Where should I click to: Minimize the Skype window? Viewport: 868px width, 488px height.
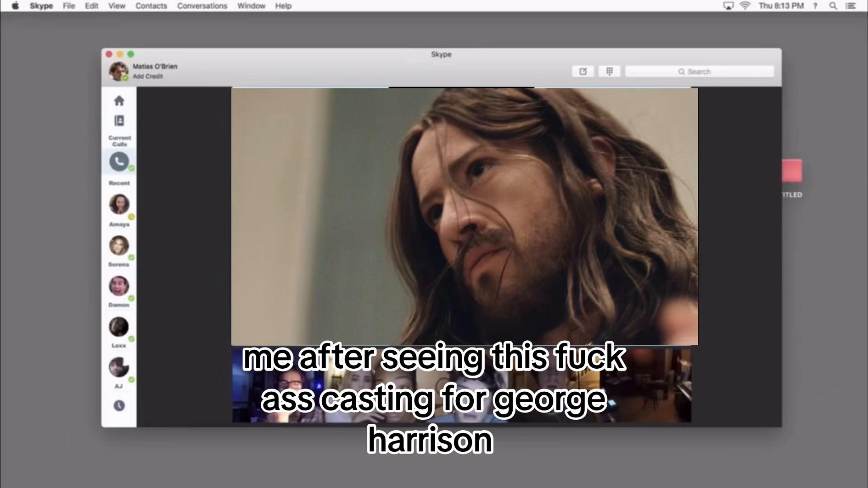(120, 54)
